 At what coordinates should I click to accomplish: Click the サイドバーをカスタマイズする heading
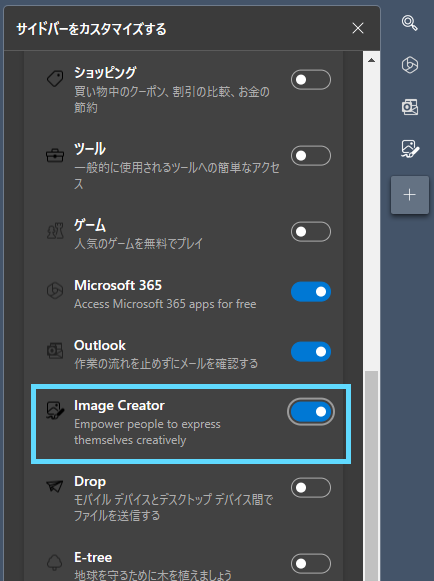92,29
